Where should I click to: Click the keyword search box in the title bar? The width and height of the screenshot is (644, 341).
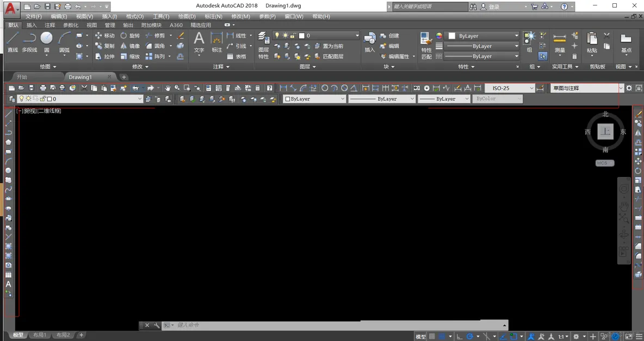point(430,7)
